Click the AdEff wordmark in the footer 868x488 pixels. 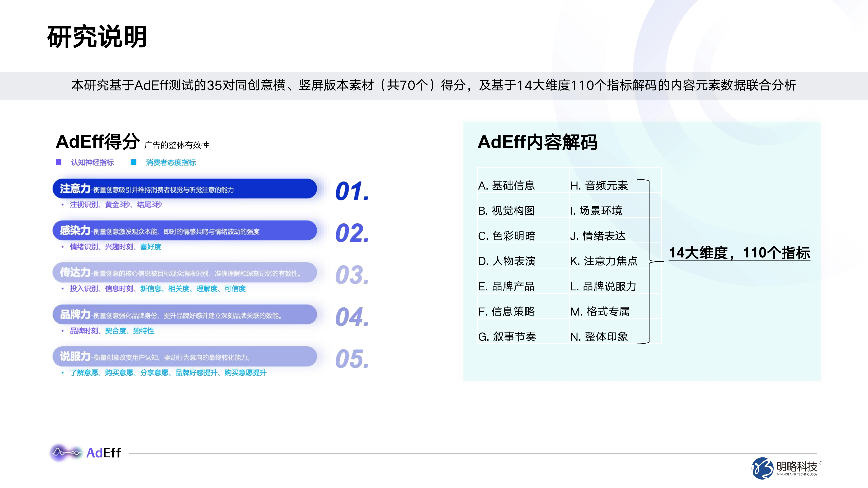pyautogui.click(x=104, y=453)
